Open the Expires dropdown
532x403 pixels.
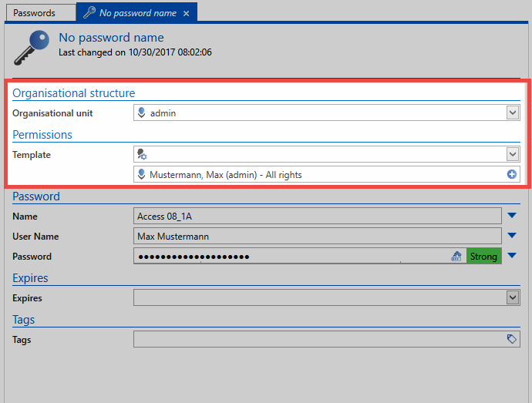[512, 298]
